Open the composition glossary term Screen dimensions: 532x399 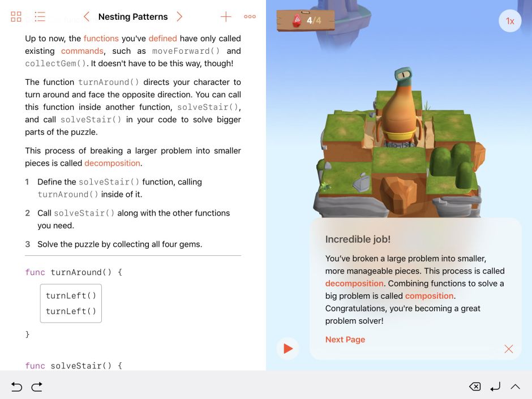(430, 295)
